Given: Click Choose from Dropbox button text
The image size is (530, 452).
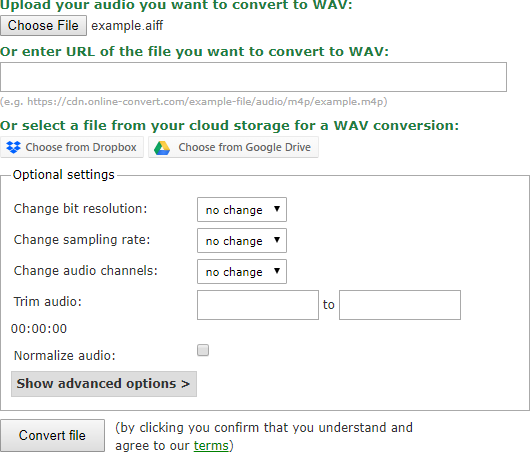Looking at the screenshot, I should 81,147.
